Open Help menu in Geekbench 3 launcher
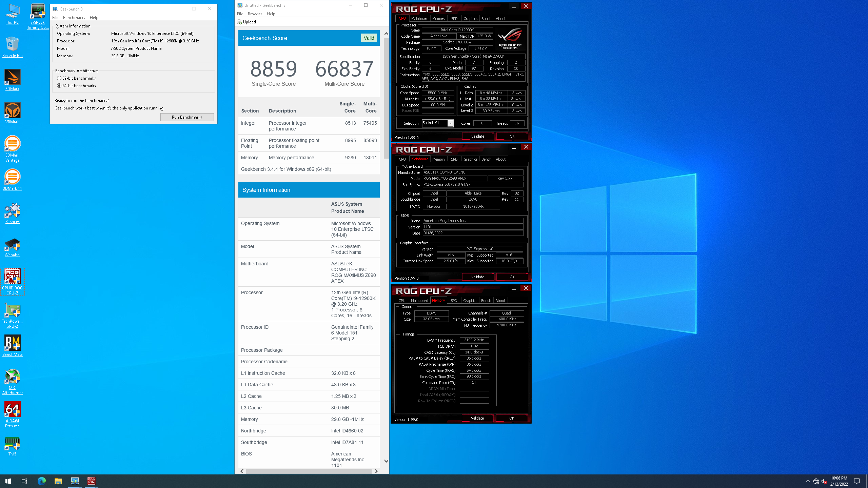 point(94,18)
